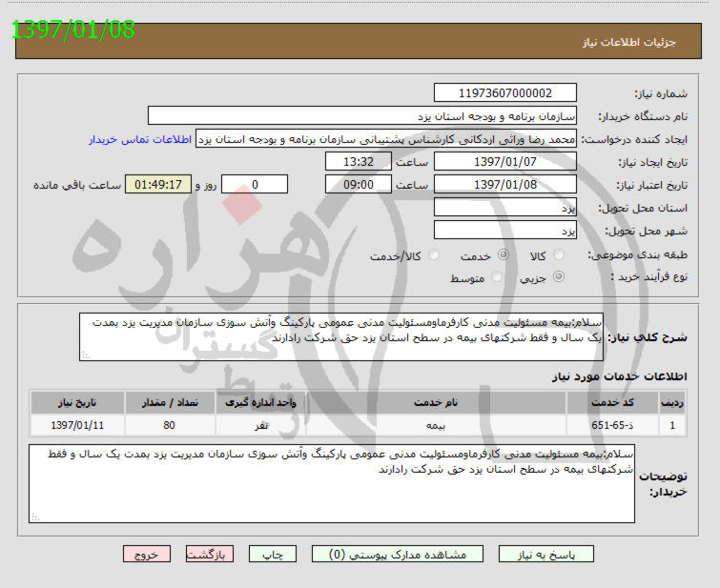This screenshot has height=588, width=720.
Task: Click the ساعت باقی مانده label
Action: click(77, 185)
